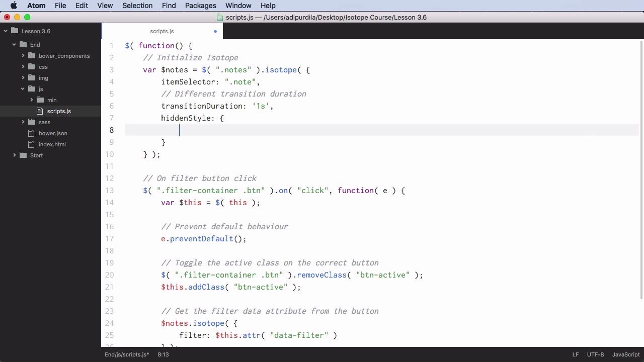This screenshot has height=362, width=644.
Task: Click the '// Initialize Isotope' comment
Action: tap(191, 58)
